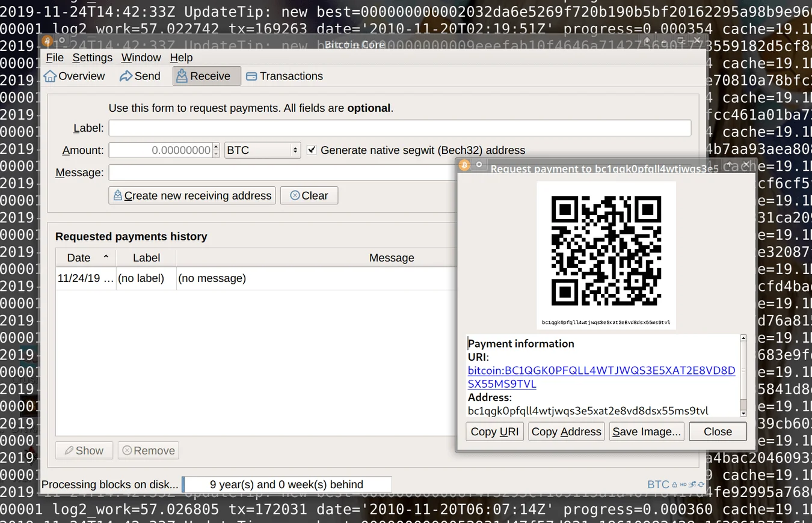Click the Bitcoin logo in the Request payment title bar
The width and height of the screenshot is (812, 523).
point(464,165)
